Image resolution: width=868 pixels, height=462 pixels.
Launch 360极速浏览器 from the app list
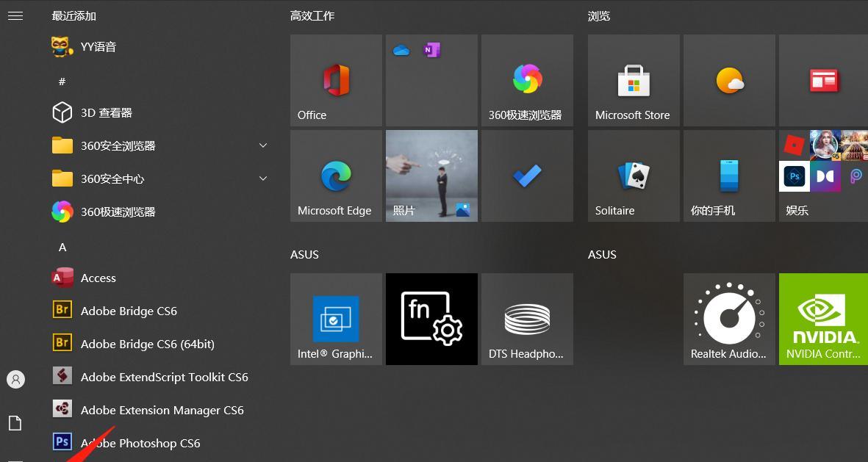(160, 212)
